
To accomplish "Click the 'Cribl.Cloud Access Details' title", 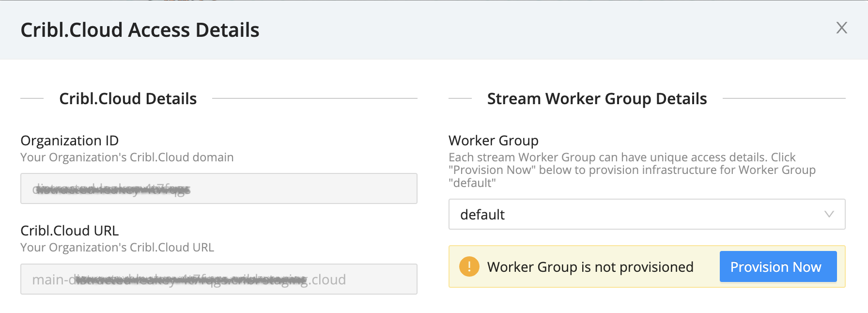I will (x=140, y=30).
